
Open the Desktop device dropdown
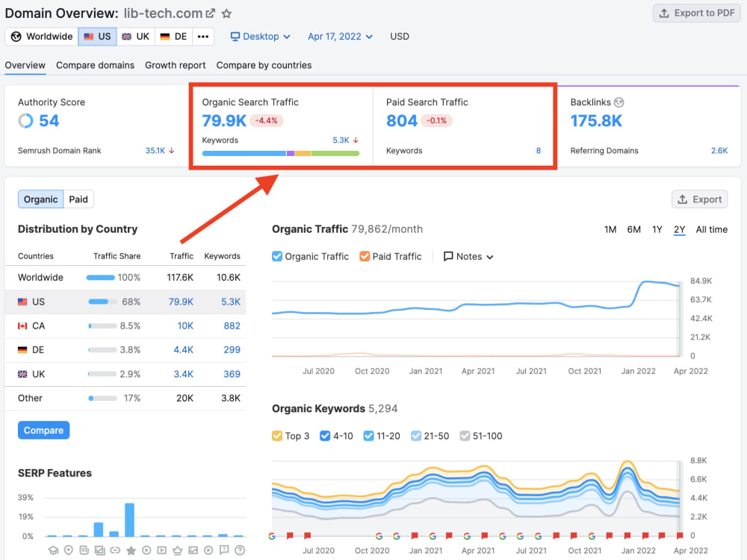[260, 37]
